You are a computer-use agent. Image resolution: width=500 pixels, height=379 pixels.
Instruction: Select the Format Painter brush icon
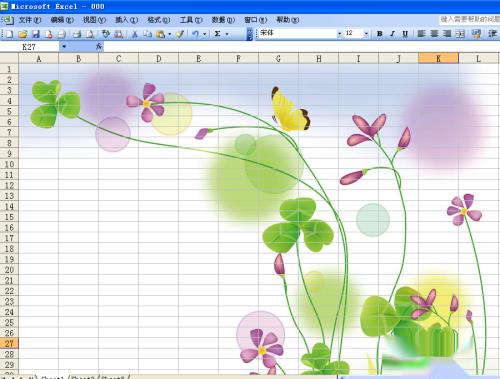coord(180,34)
